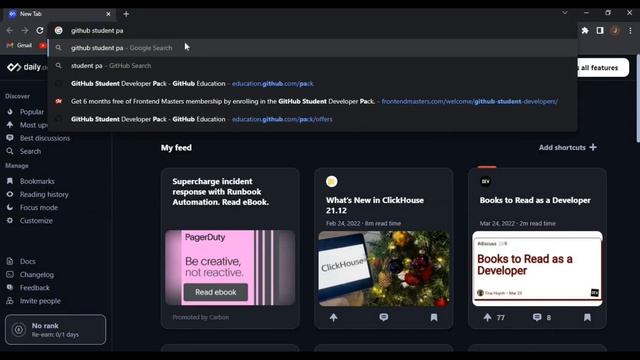Viewport: 640px width, 360px height.
Task: Open comments on the Books to Read article
Action: point(537,317)
